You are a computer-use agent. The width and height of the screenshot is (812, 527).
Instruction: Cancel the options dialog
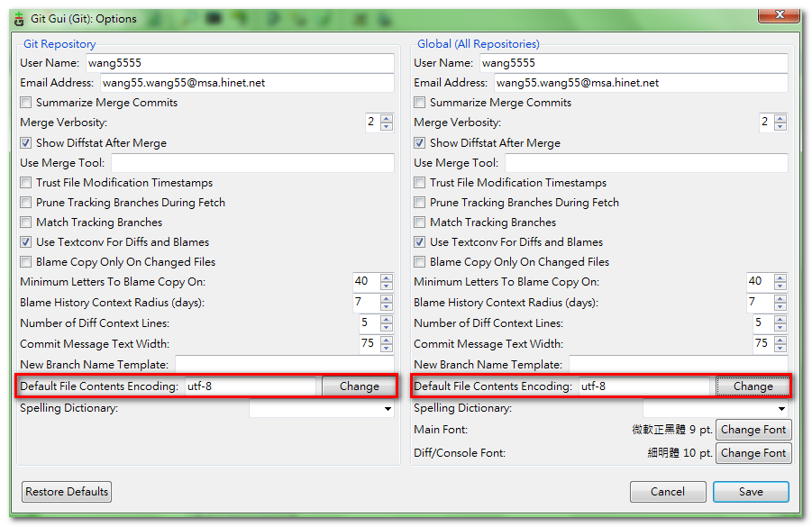[x=667, y=492]
